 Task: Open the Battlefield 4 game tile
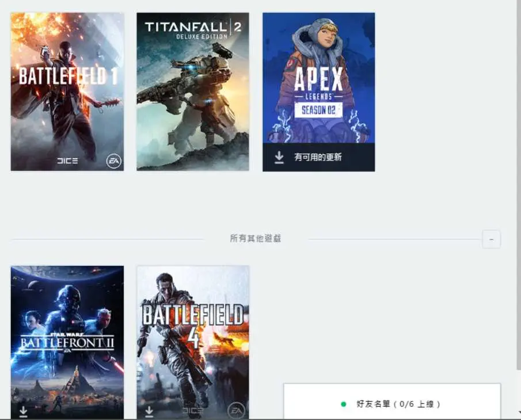[x=193, y=342]
